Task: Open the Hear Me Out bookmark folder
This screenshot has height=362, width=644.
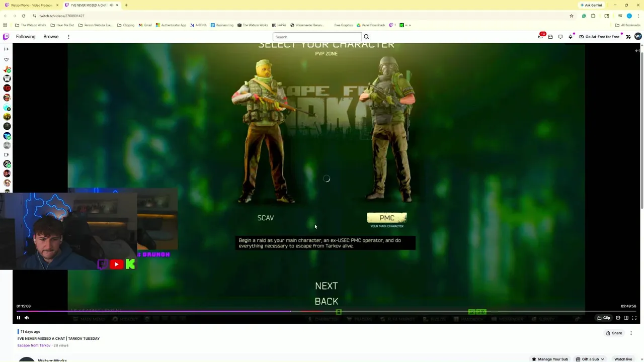Action: tap(62, 25)
